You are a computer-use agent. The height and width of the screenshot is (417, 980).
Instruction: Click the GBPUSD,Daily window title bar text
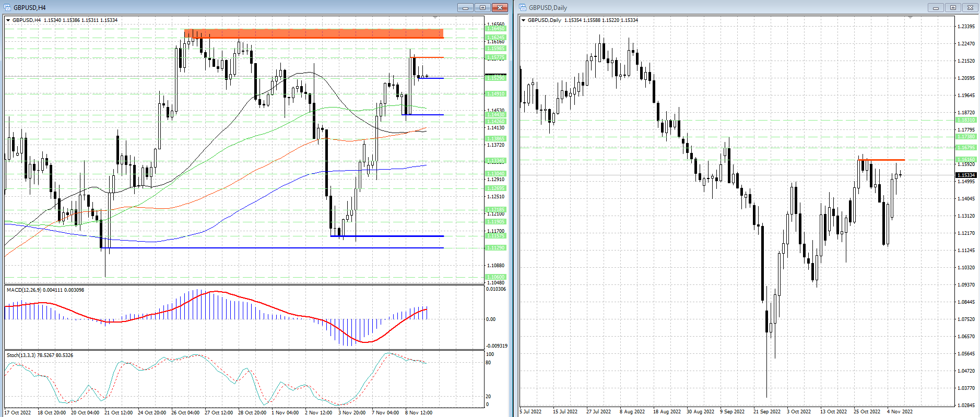pyautogui.click(x=548, y=7)
